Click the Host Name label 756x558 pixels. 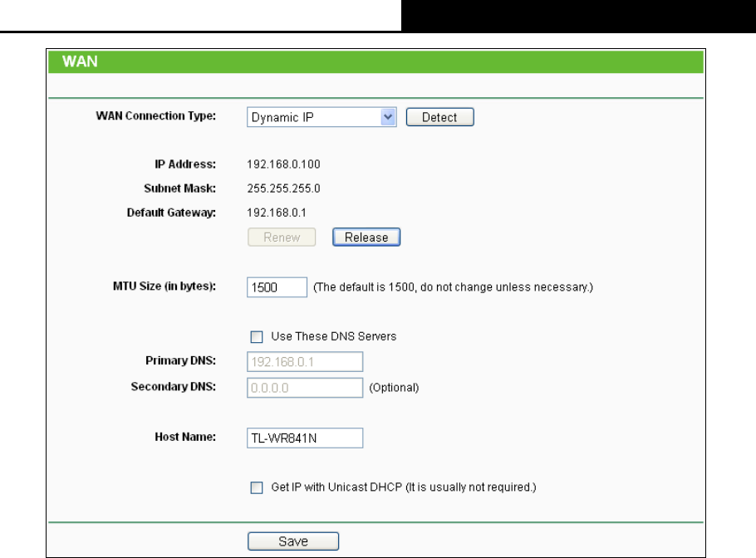tap(185, 437)
